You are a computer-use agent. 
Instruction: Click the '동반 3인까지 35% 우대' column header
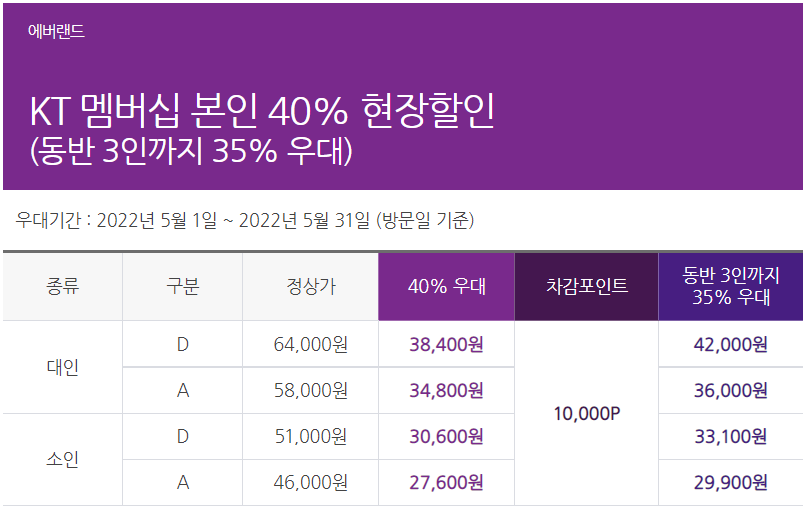tap(730, 286)
